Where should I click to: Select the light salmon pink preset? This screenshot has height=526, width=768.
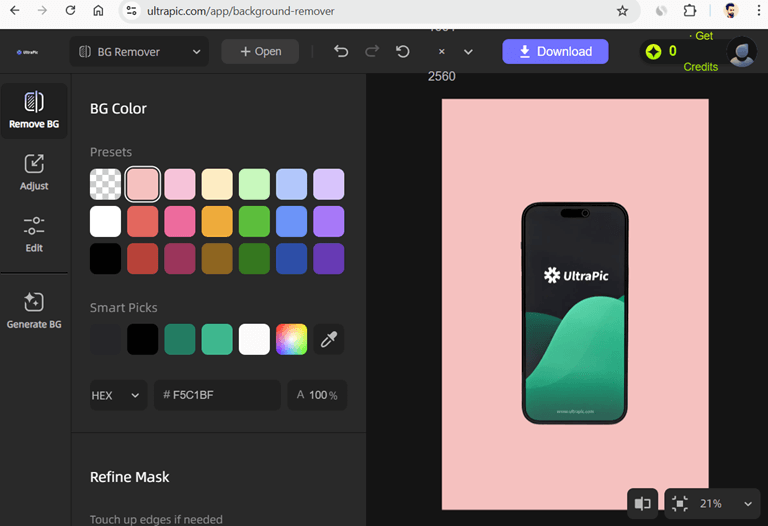143,184
